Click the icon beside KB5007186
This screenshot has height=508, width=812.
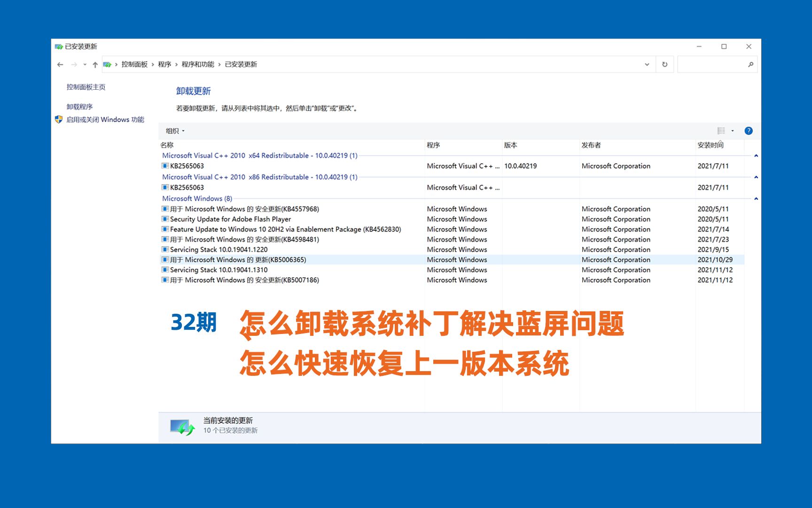point(165,280)
